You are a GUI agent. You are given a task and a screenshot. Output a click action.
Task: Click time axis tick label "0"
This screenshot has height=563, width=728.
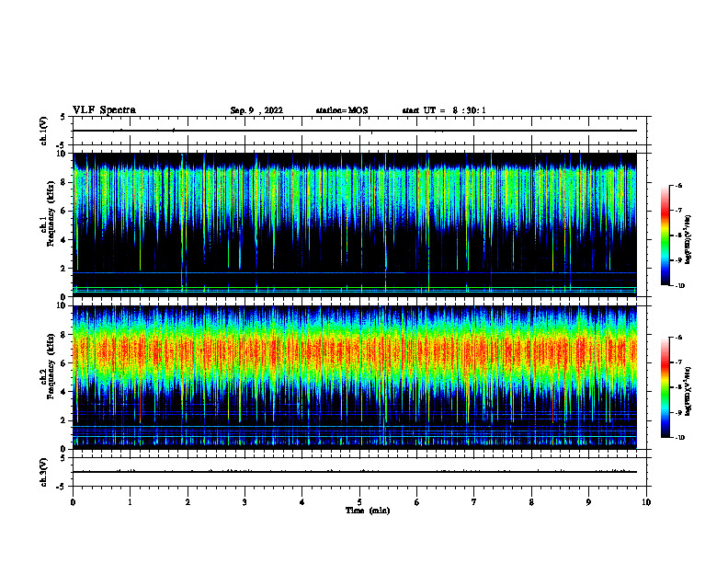[x=73, y=502]
